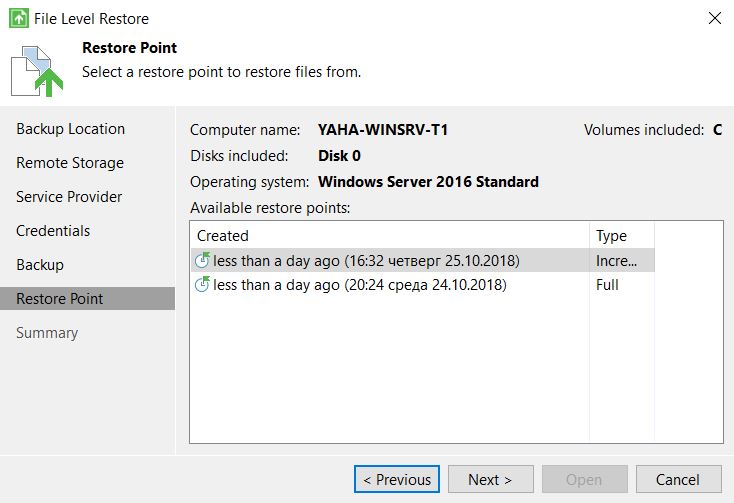This screenshot has height=503, width=734.
Task: Open the Summary step
Action: 47,333
